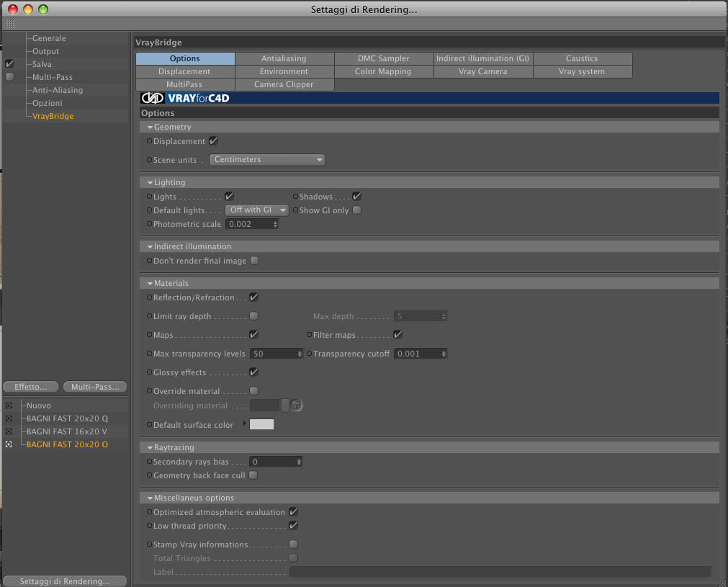Toggle the Lights checkbox

coord(229,196)
